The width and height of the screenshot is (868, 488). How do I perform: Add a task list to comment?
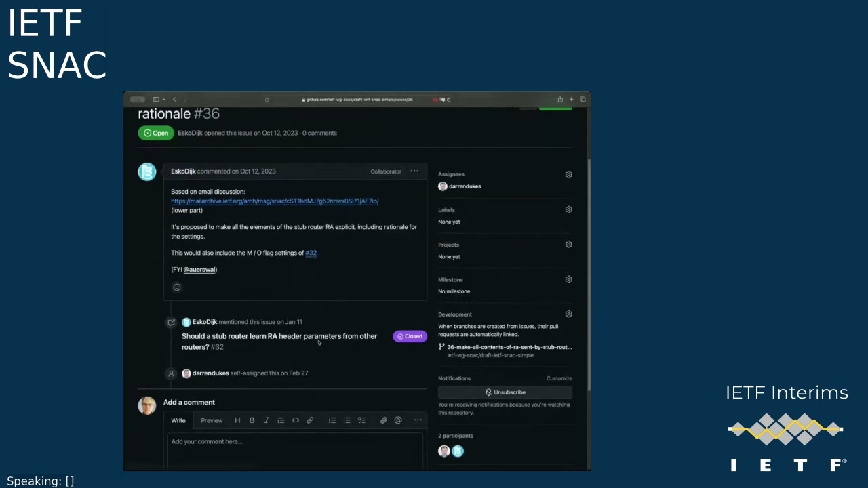[361, 420]
